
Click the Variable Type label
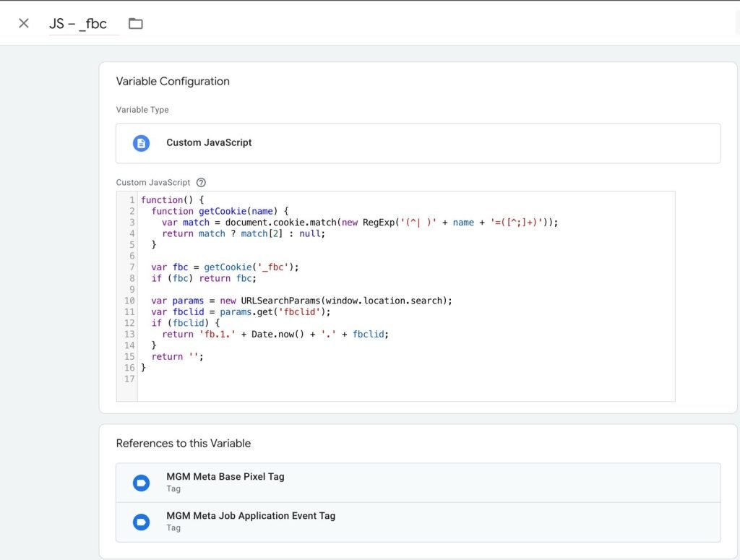[x=142, y=109]
